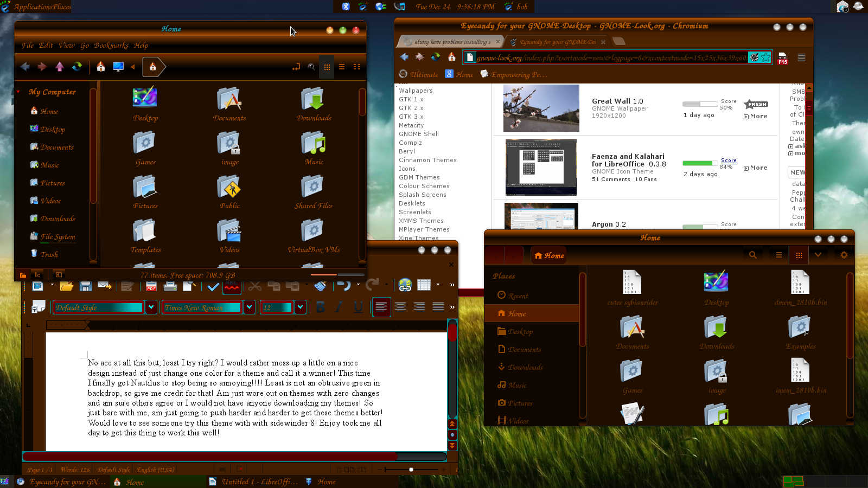
Task: Click the Score link for Faenza and Kalahari
Action: [729, 160]
